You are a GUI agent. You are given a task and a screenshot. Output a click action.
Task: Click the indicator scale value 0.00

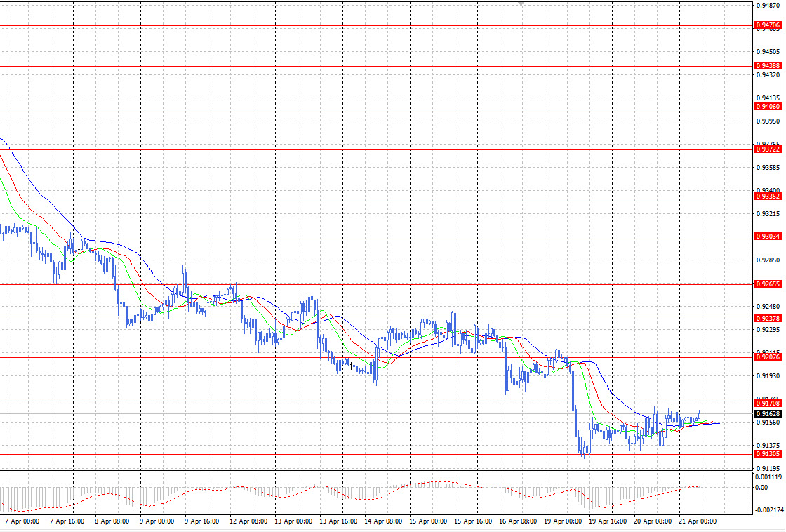(761, 487)
